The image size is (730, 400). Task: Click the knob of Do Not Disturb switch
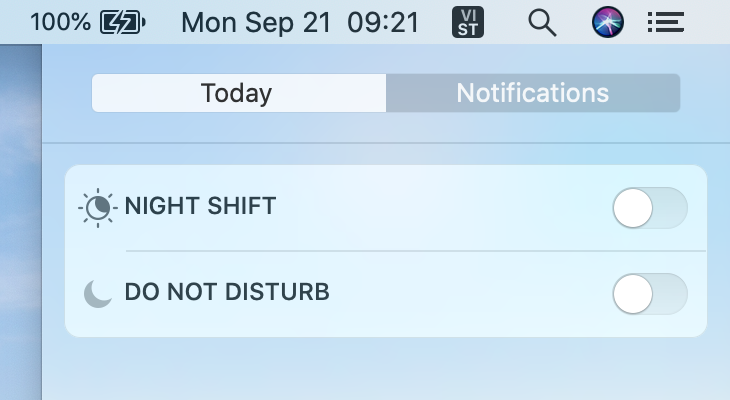[633, 294]
